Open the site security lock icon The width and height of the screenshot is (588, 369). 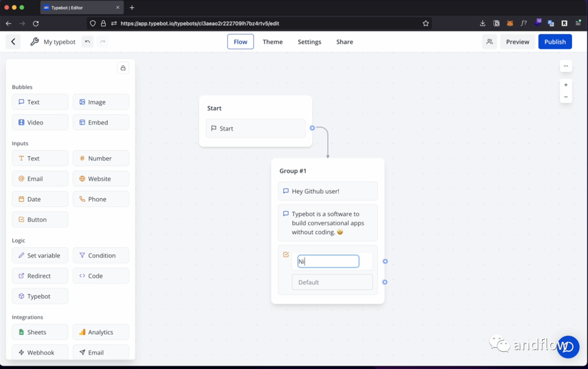pos(103,23)
